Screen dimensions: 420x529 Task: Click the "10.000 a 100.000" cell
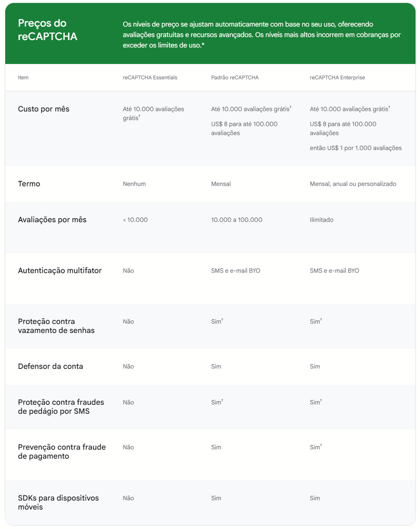point(237,220)
